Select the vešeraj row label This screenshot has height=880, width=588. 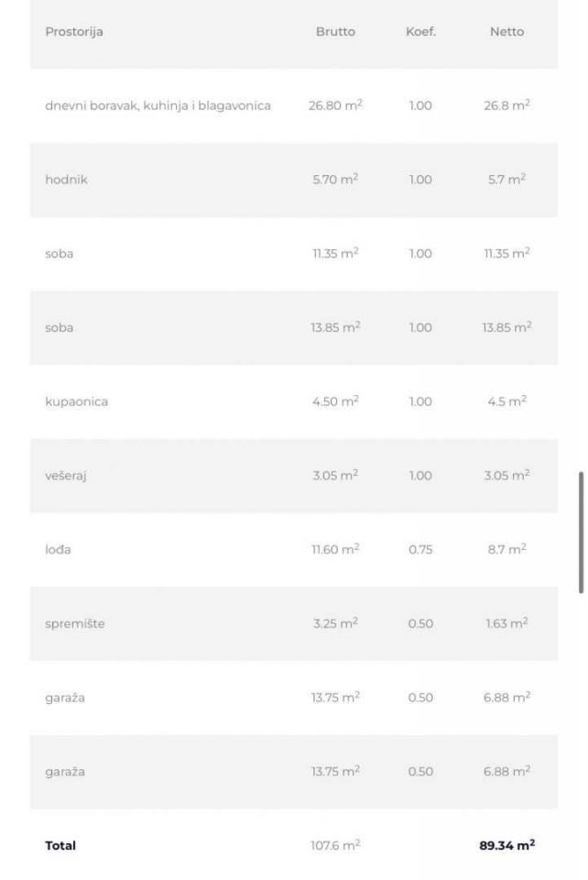pyautogui.click(x=65, y=476)
